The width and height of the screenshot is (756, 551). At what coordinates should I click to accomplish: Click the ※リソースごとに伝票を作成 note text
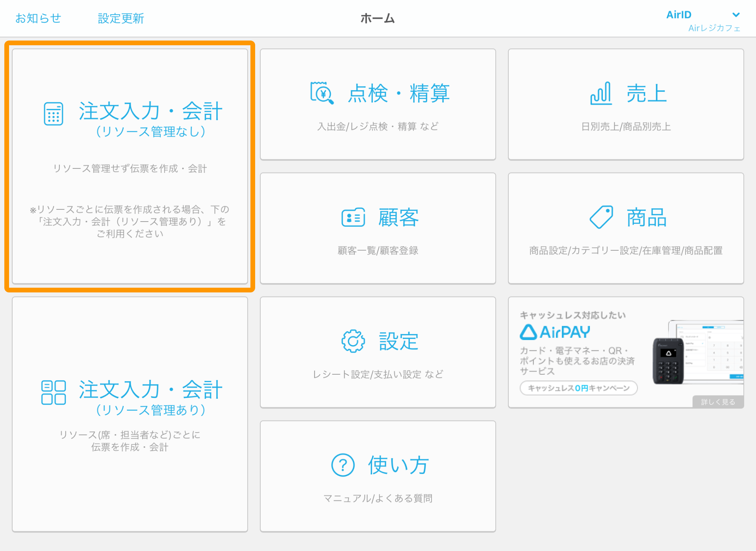pos(130,222)
